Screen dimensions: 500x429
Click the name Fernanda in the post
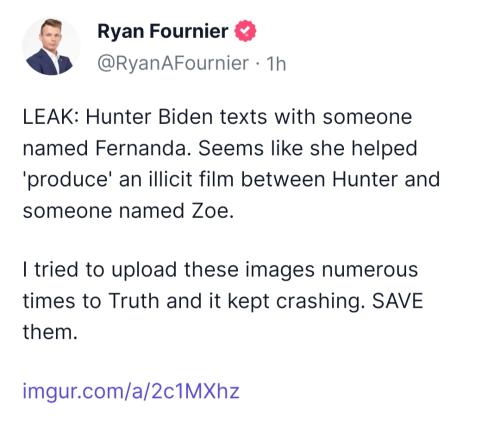point(143,148)
